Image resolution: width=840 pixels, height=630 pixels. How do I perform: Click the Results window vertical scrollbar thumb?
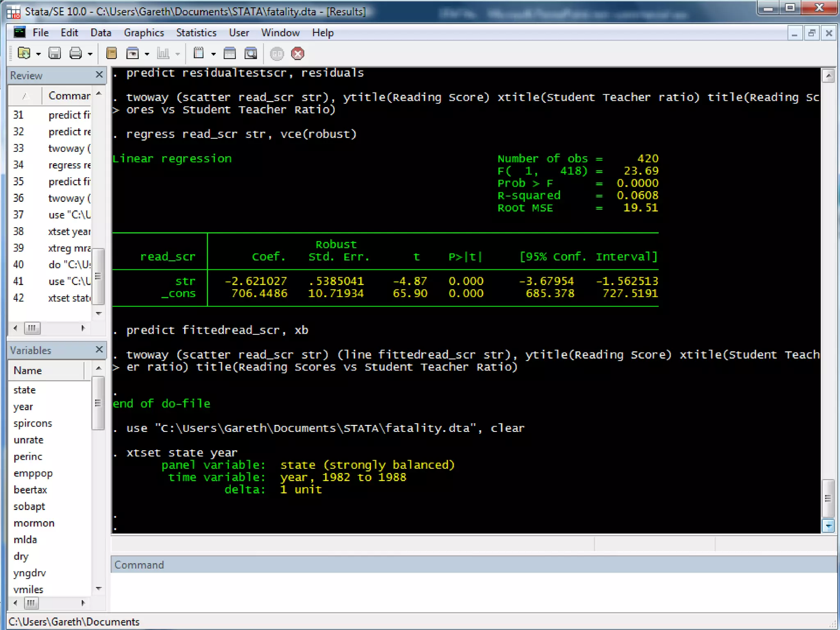(828, 498)
